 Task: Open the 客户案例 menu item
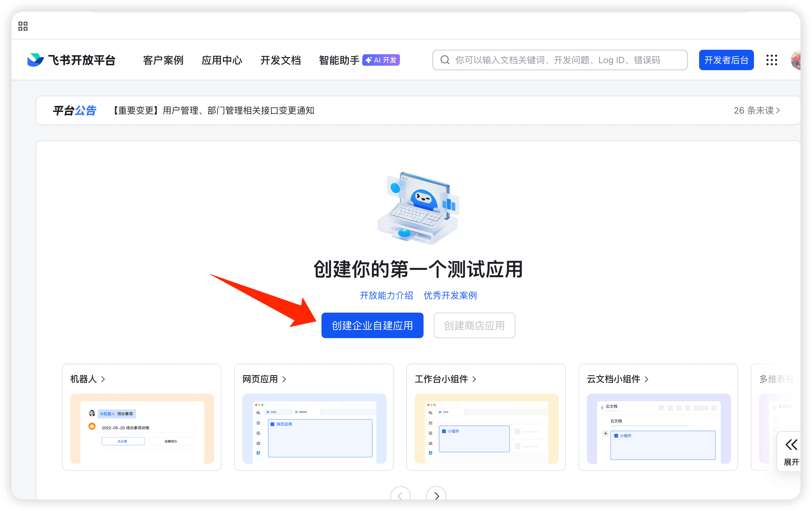[x=163, y=60]
